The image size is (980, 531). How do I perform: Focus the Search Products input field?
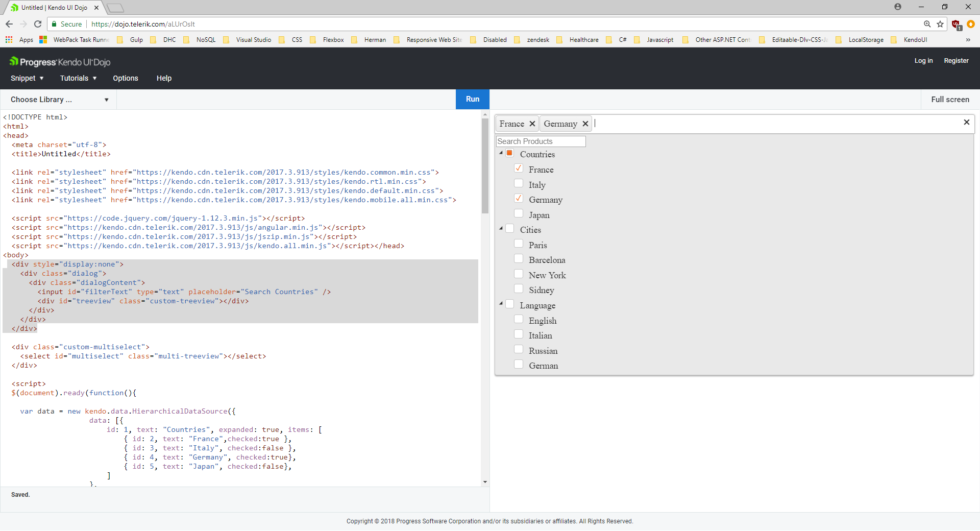tap(541, 141)
